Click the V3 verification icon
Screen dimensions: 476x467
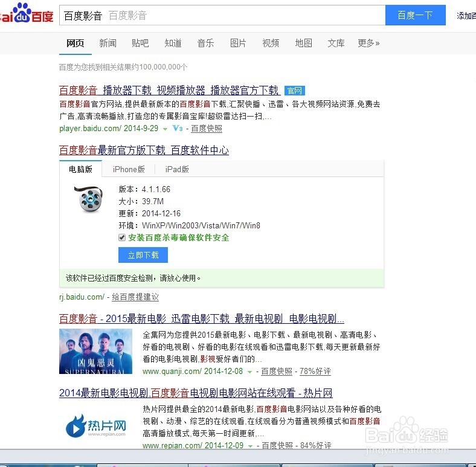[x=178, y=128]
